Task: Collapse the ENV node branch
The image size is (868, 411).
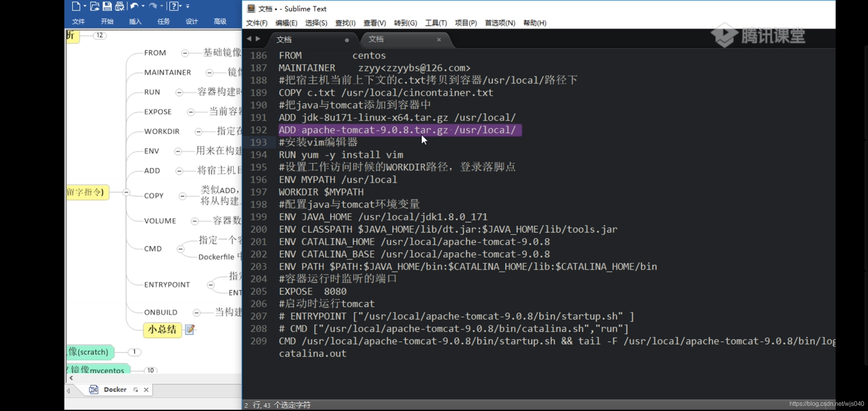Action: point(178,151)
